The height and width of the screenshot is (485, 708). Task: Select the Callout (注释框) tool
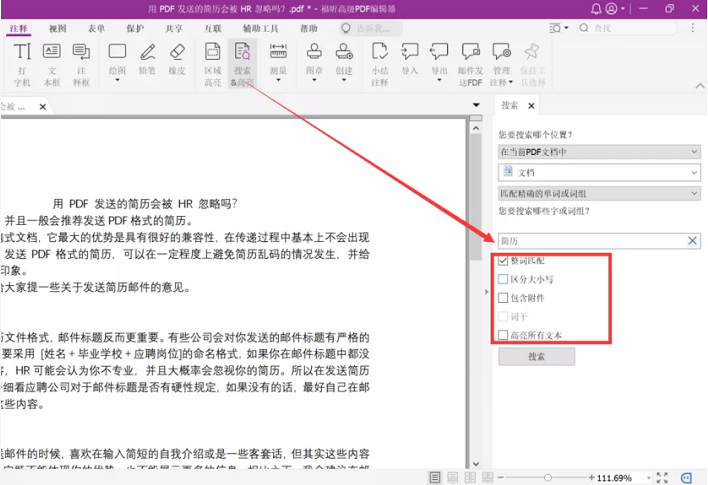tap(81, 64)
